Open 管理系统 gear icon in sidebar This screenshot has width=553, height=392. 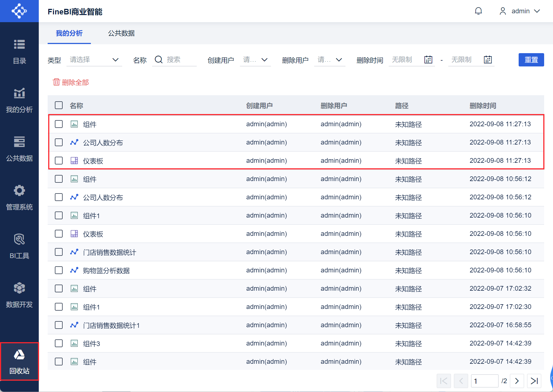[19, 190]
